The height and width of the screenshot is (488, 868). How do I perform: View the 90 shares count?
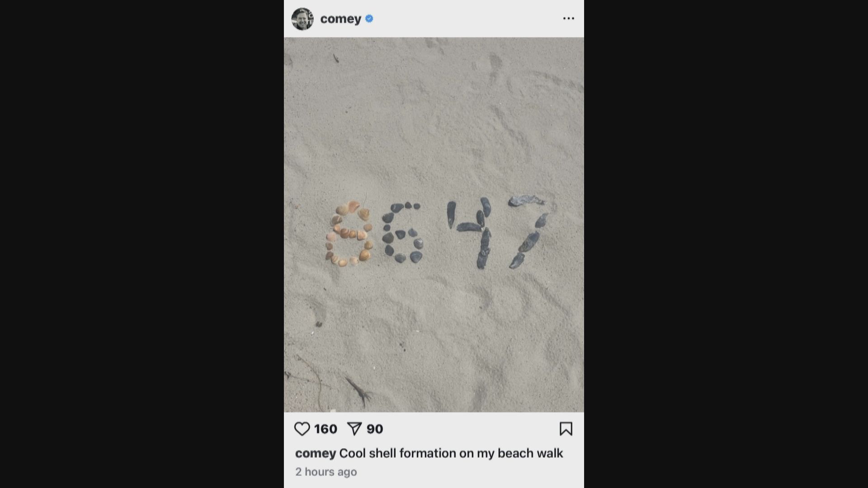click(375, 429)
